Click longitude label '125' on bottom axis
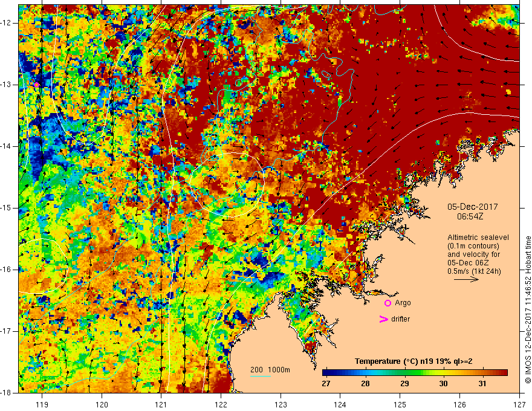 (400, 404)
